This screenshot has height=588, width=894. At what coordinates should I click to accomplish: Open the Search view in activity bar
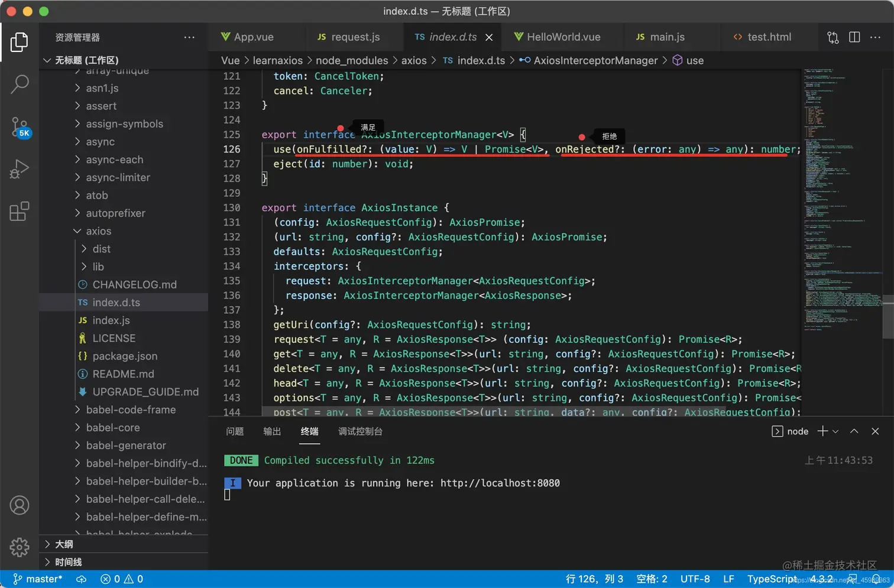20,85
